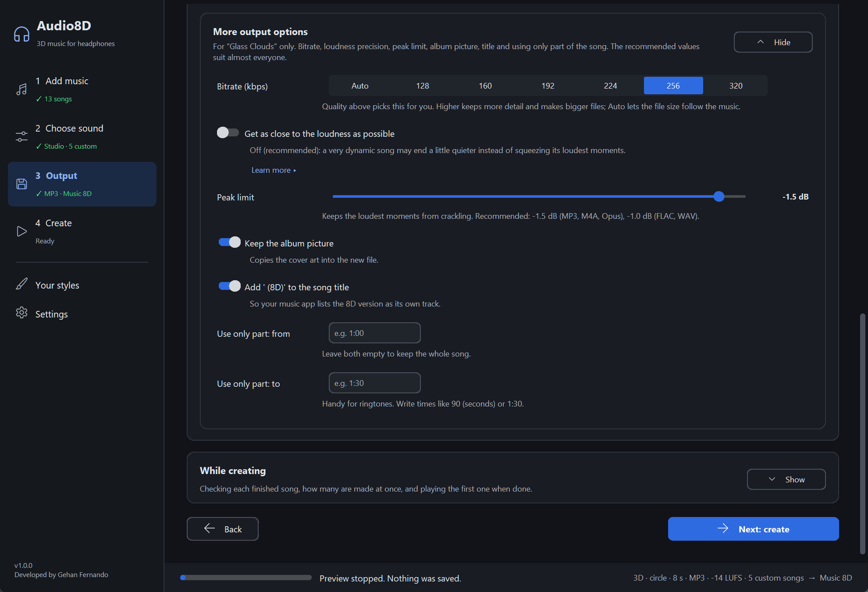Click Next: create button

753,529
